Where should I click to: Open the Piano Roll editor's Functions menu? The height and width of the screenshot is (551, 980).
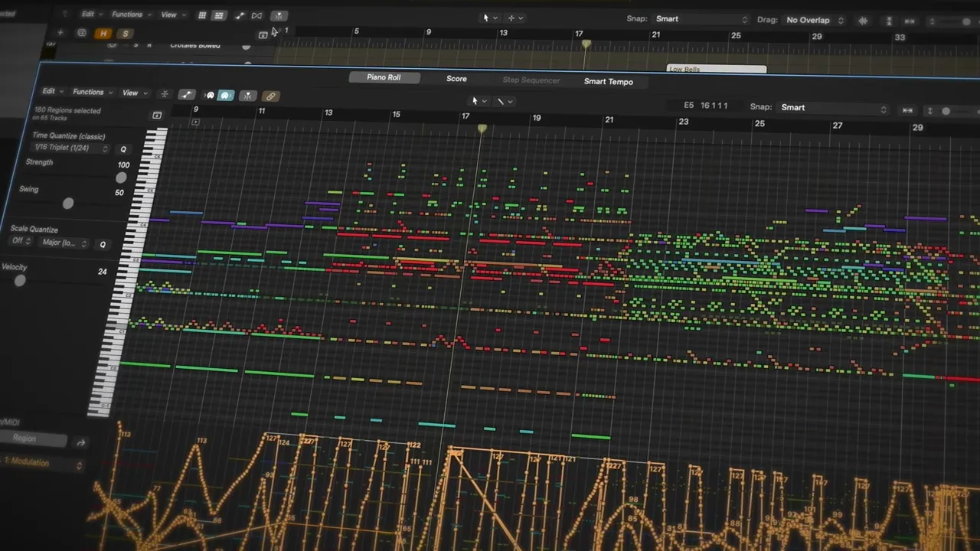91,92
